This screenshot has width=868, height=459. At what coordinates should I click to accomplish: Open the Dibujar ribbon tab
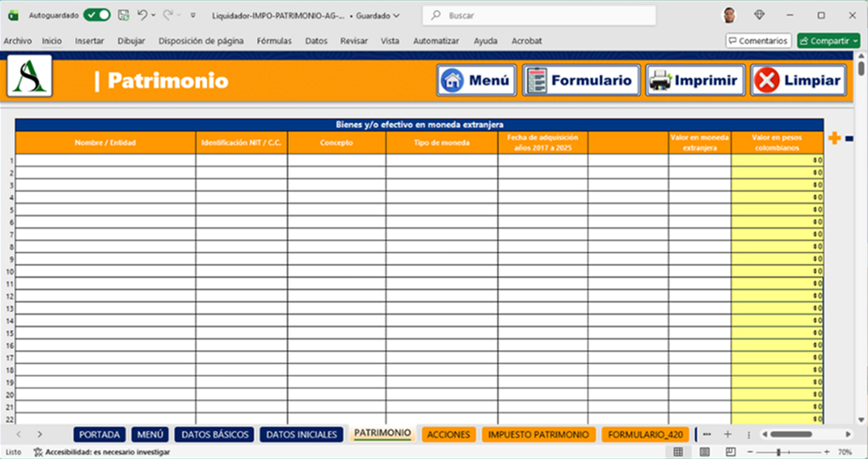131,41
